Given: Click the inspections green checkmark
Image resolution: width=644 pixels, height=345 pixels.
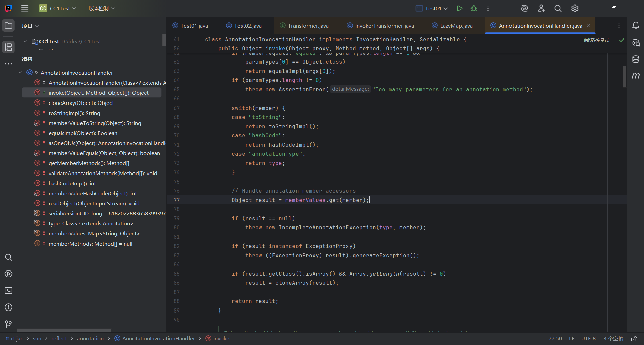Looking at the screenshot, I should coord(622,40).
